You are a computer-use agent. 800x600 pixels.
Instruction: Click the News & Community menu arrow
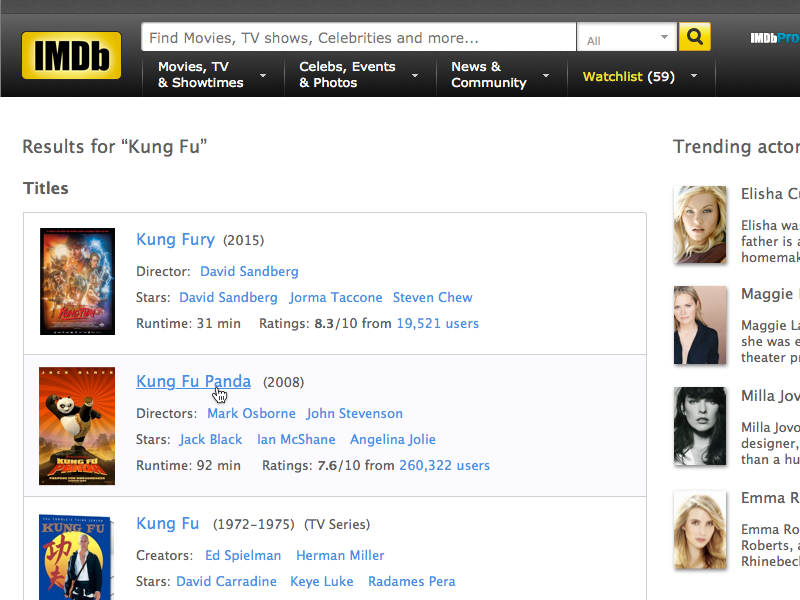[x=546, y=76]
